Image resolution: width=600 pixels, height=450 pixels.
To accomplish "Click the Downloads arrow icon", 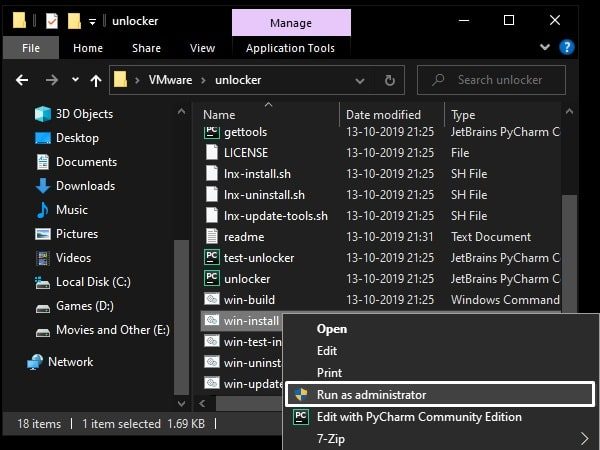I will pos(42,186).
